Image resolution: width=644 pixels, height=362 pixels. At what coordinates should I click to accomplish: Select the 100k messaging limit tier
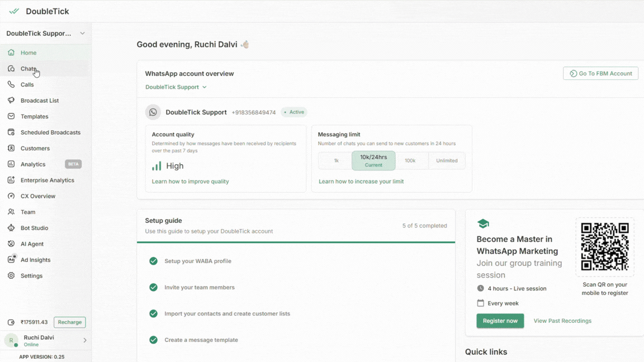tap(410, 161)
